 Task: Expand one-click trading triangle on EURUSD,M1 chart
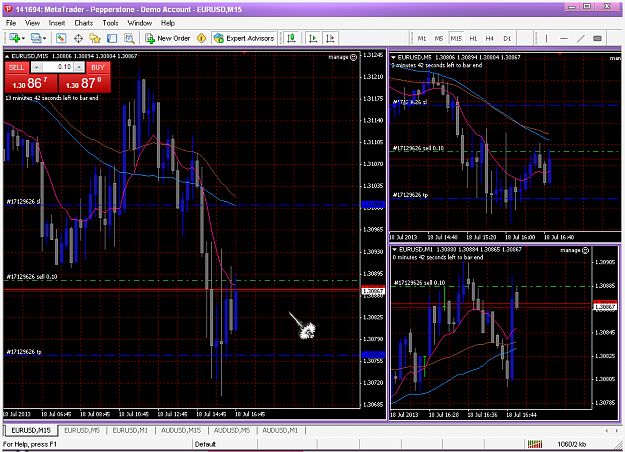click(x=395, y=250)
